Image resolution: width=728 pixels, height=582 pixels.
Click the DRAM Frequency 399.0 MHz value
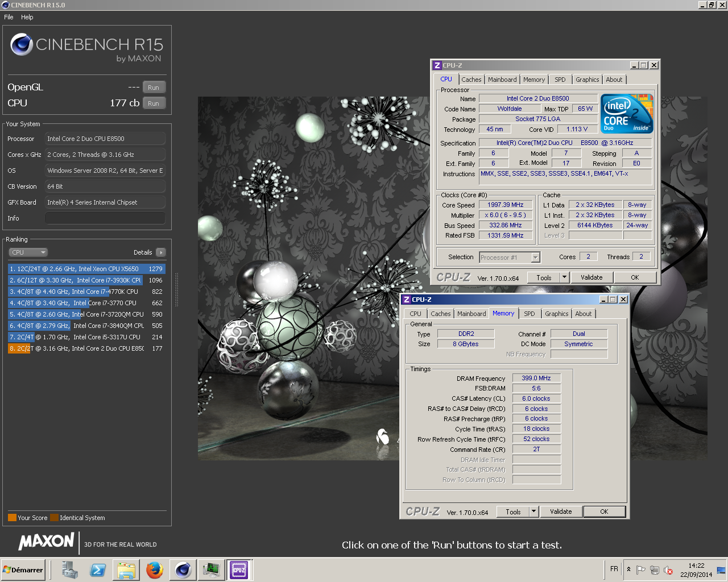pyautogui.click(x=536, y=378)
